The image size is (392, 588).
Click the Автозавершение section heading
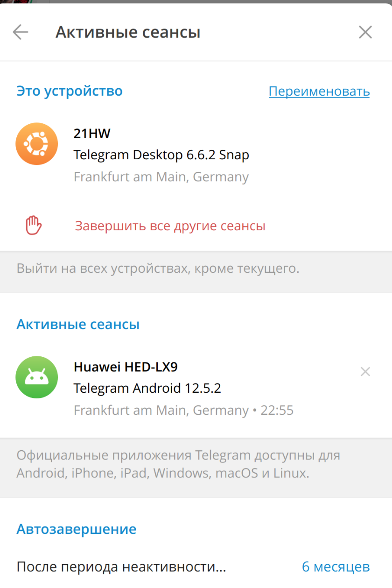(77, 529)
